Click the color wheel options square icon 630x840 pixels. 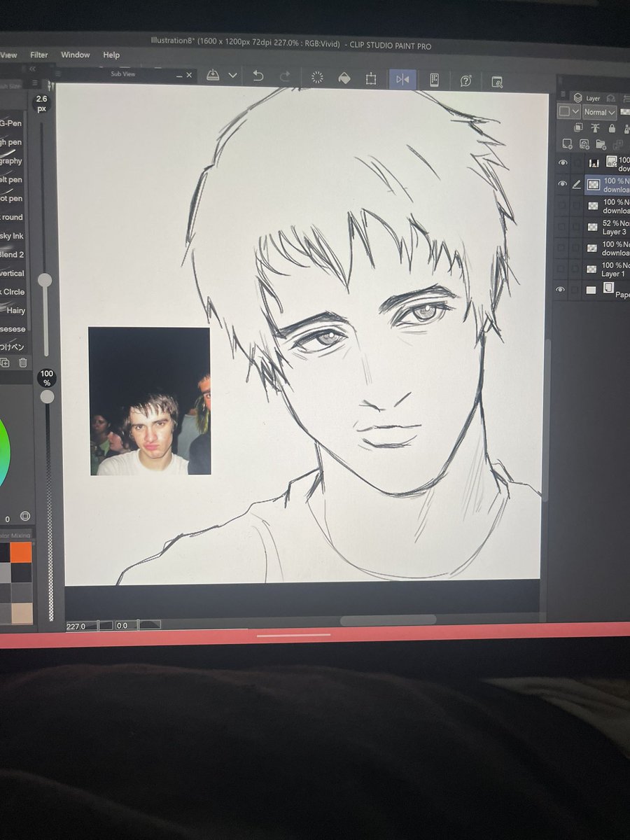click(x=25, y=516)
